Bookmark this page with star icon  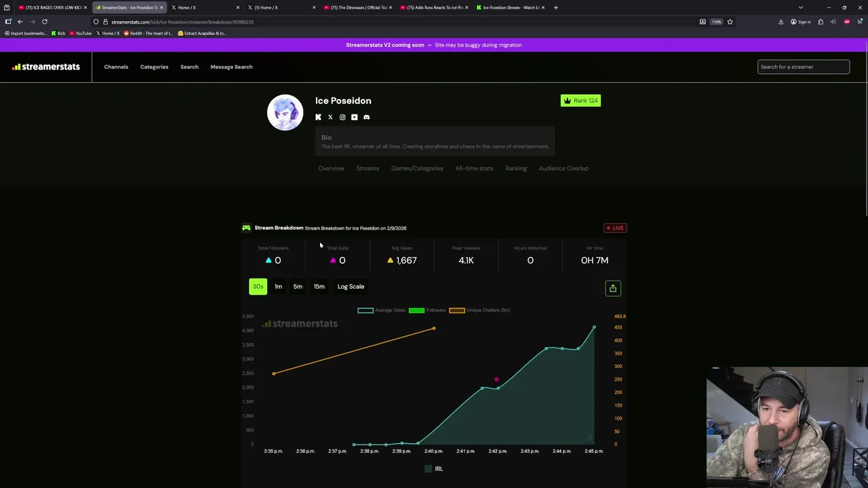coord(730,22)
